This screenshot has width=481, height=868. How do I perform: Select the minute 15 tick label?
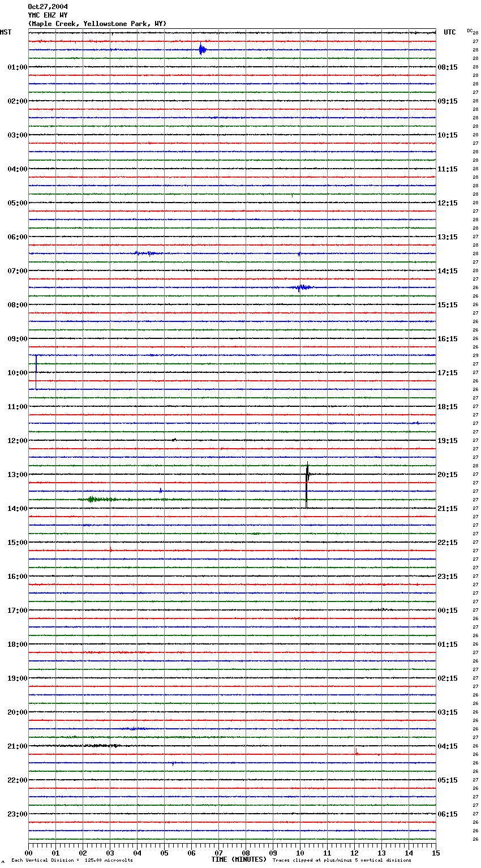(x=436, y=853)
